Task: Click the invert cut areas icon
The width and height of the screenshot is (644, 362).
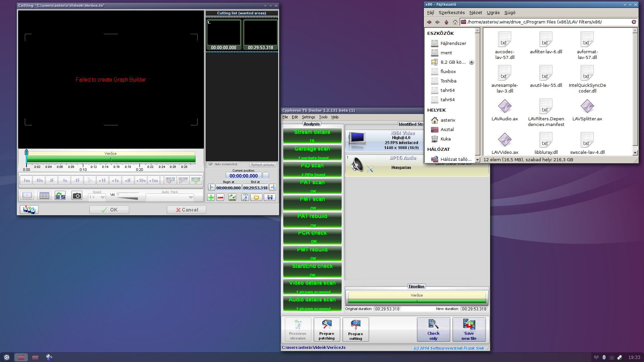Action: point(232,197)
